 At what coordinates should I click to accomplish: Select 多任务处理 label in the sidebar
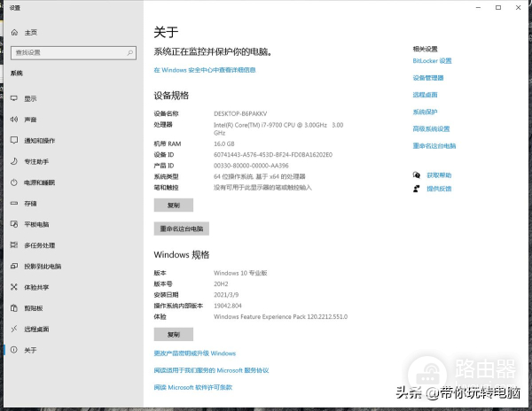pos(39,245)
